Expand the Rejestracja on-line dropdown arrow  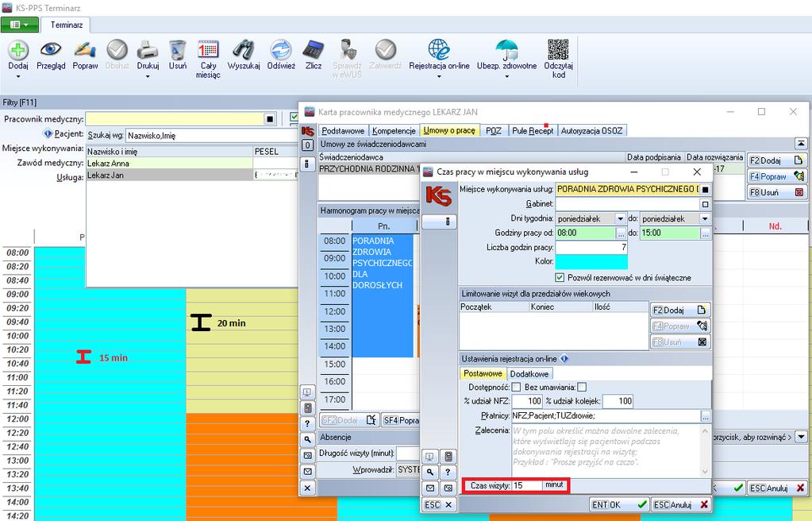(x=439, y=77)
